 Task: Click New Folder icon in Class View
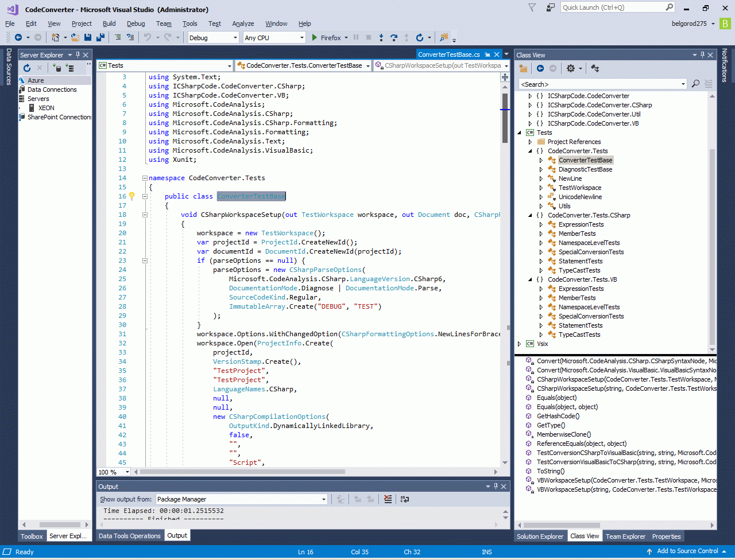[523, 68]
